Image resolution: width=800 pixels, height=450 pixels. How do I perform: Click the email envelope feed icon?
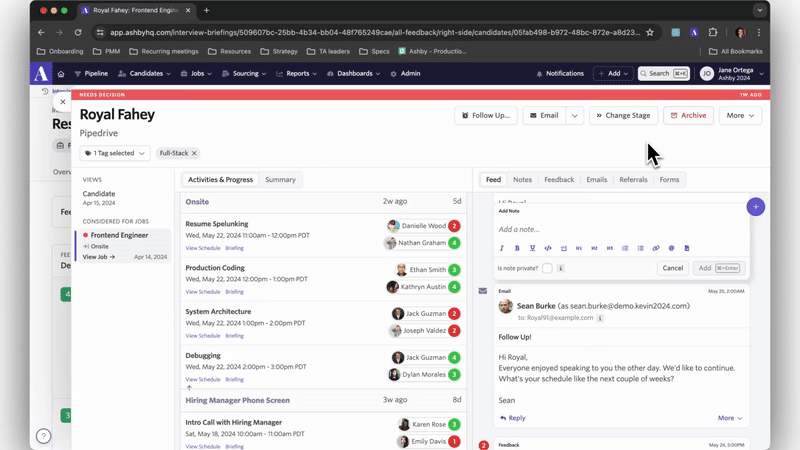483,291
